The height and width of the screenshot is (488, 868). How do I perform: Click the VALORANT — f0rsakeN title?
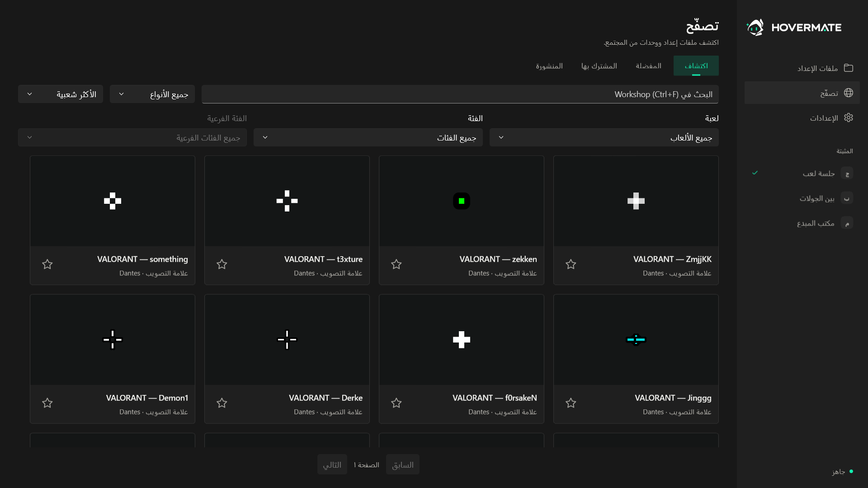tap(495, 398)
